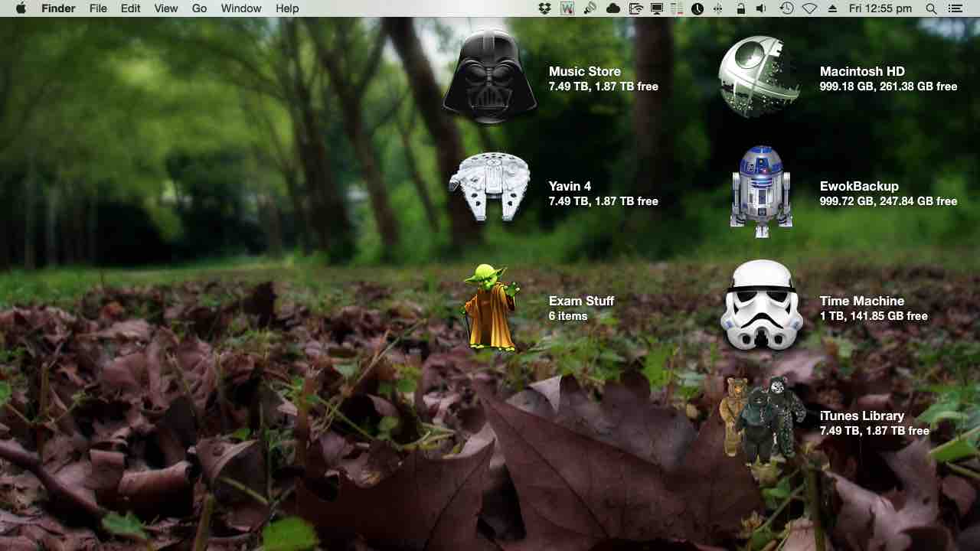Click the four-arrow move menu bar icon
The height and width of the screenshot is (551, 980).
tap(718, 8)
